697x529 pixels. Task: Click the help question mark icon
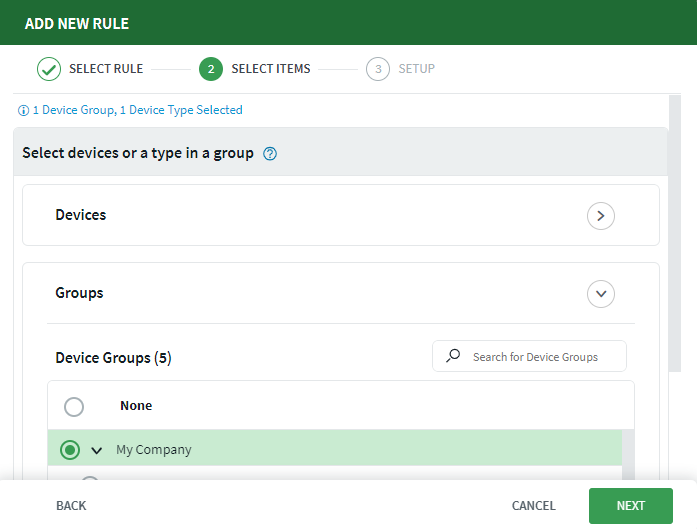(270, 154)
